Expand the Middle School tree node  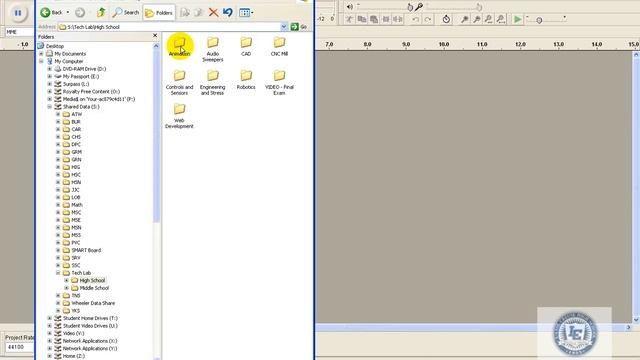click(x=67, y=288)
